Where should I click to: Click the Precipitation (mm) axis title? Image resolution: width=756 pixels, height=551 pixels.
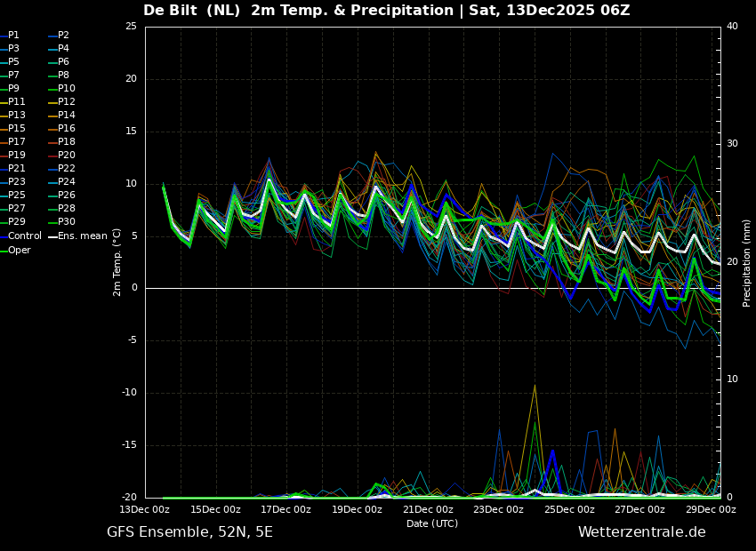tap(747, 263)
